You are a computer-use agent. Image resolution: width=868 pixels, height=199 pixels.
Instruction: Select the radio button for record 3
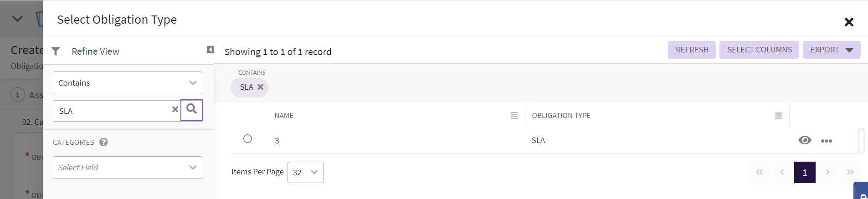[247, 139]
